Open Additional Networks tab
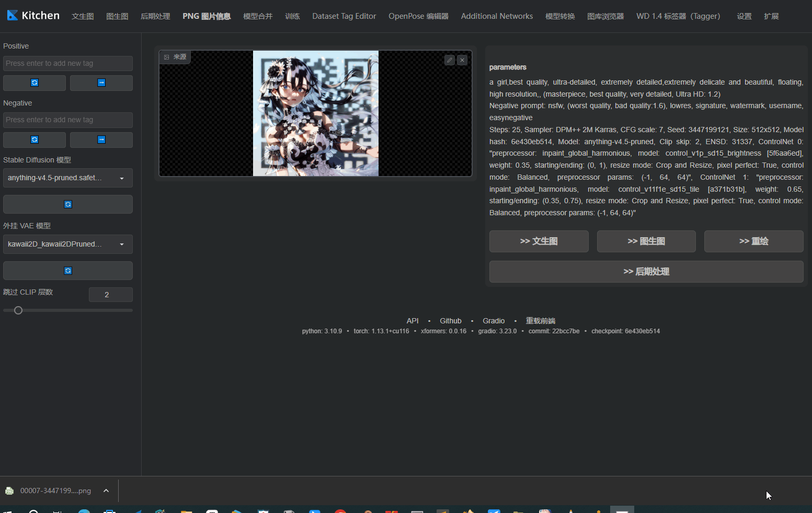 [497, 16]
